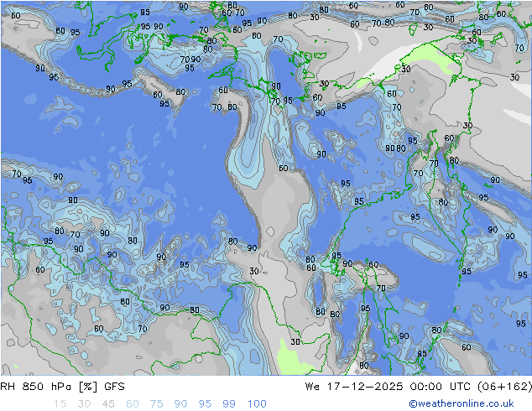Click the 100 value in the legend scale
Image resolution: width=532 pixels, height=411 pixels.
pos(257,404)
